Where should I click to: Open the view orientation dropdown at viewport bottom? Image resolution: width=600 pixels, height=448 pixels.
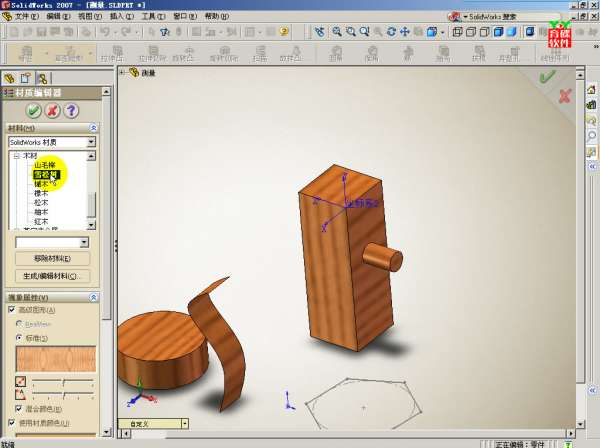(183, 424)
